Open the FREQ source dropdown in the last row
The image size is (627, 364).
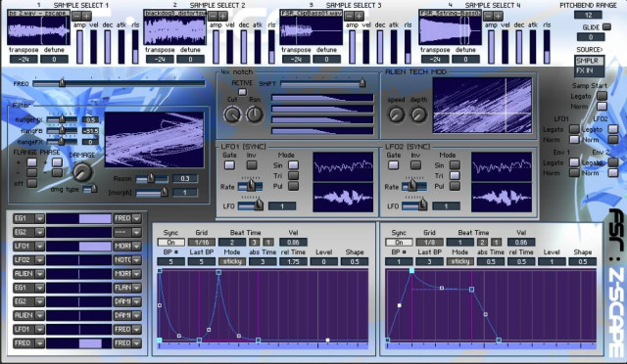tap(39, 343)
